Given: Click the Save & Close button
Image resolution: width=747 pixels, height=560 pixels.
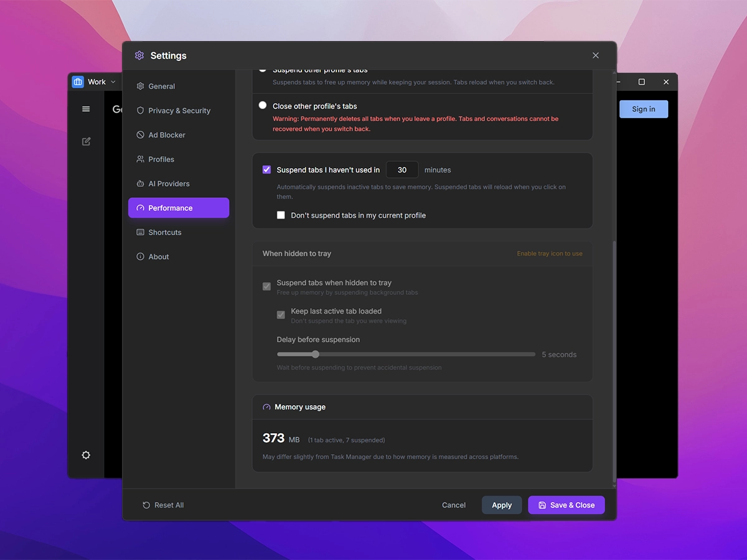Looking at the screenshot, I should click(x=566, y=505).
